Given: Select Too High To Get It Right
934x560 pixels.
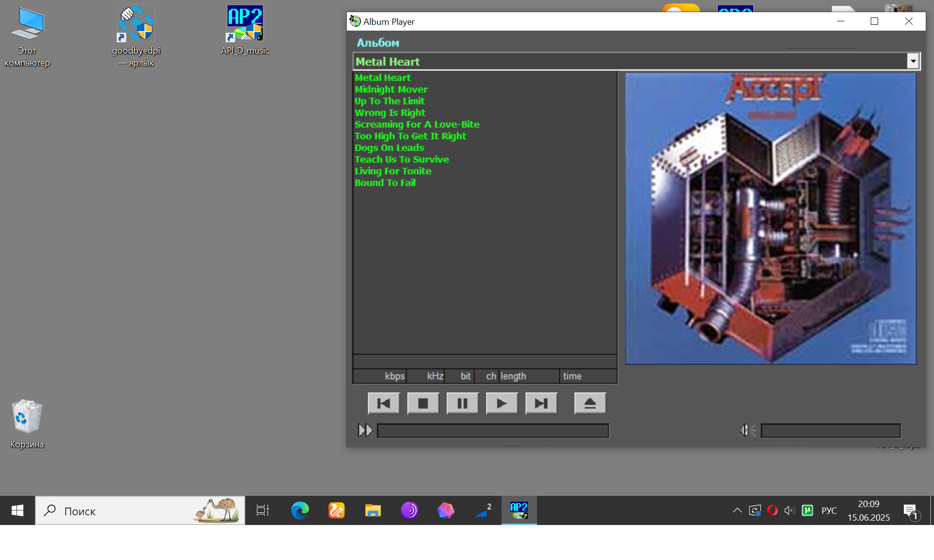Looking at the screenshot, I should [411, 136].
